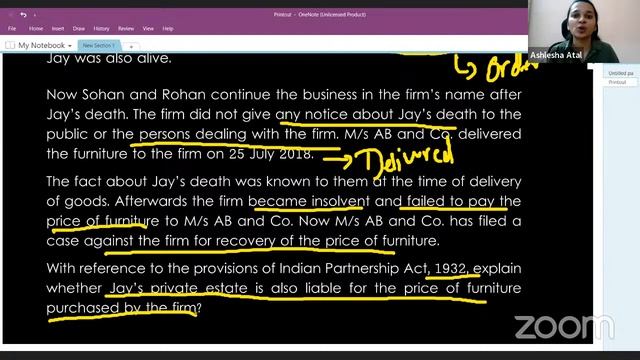This screenshot has width=640, height=360.
Task: Click the Undo arrow in title bar
Action: [x=23, y=15]
